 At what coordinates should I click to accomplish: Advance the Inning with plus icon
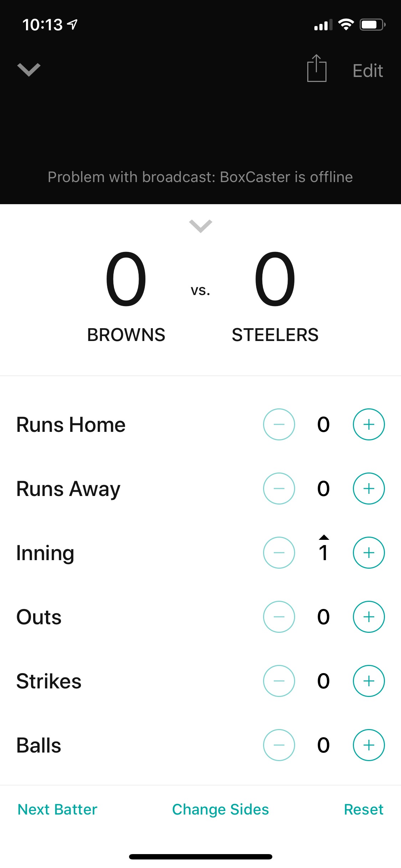(x=369, y=553)
